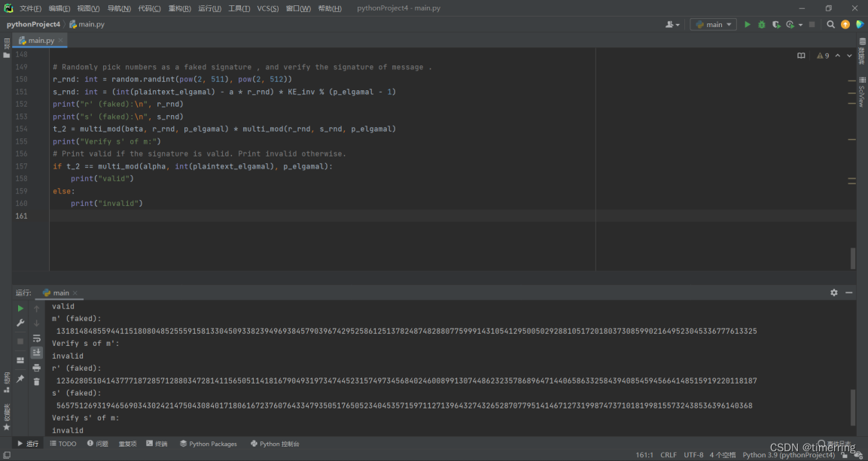Run main with coverage icon

click(775, 24)
